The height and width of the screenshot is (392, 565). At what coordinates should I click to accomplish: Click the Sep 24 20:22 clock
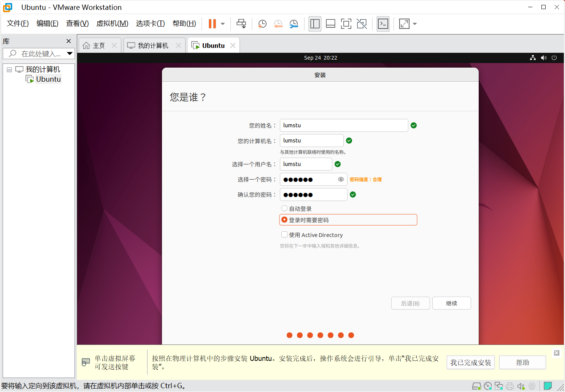(321, 58)
